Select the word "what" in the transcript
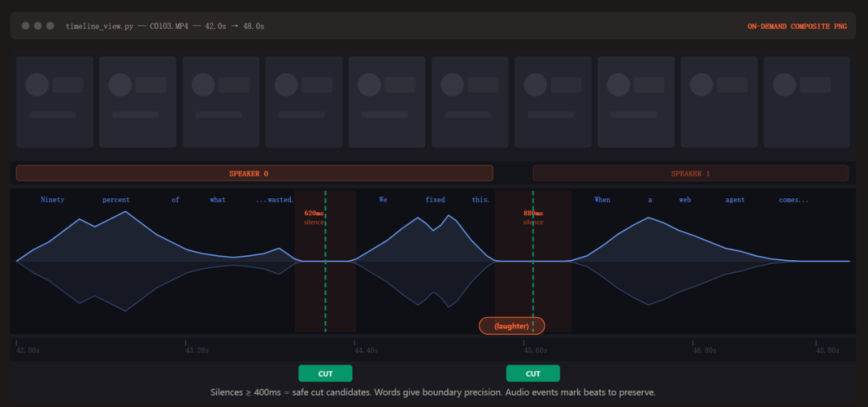Screen dimensions: 868x407 tap(218, 200)
